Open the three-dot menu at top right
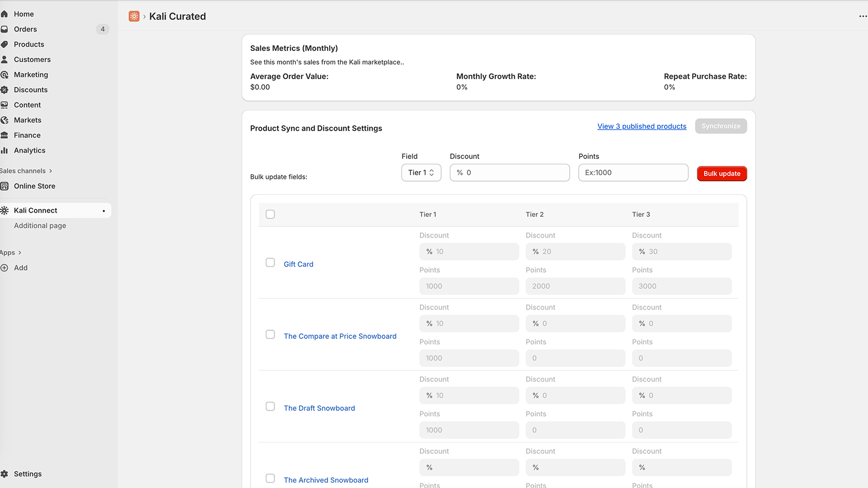 [x=863, y=16]
